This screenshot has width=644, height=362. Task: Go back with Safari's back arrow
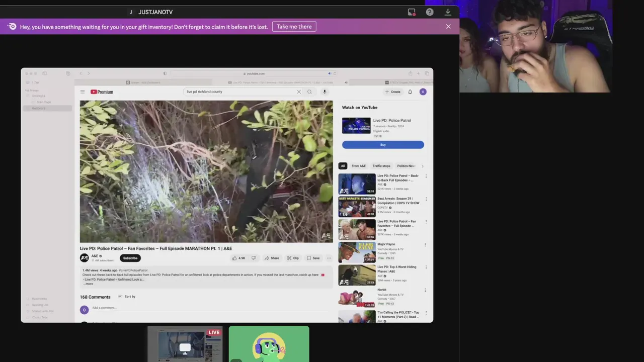coord(80,73)
